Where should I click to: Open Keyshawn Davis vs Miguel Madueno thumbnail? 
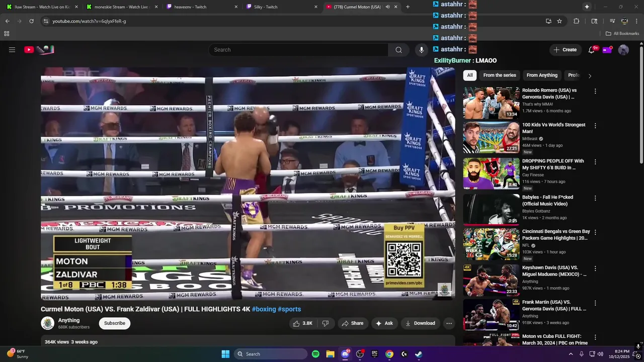tap(492, 281)
